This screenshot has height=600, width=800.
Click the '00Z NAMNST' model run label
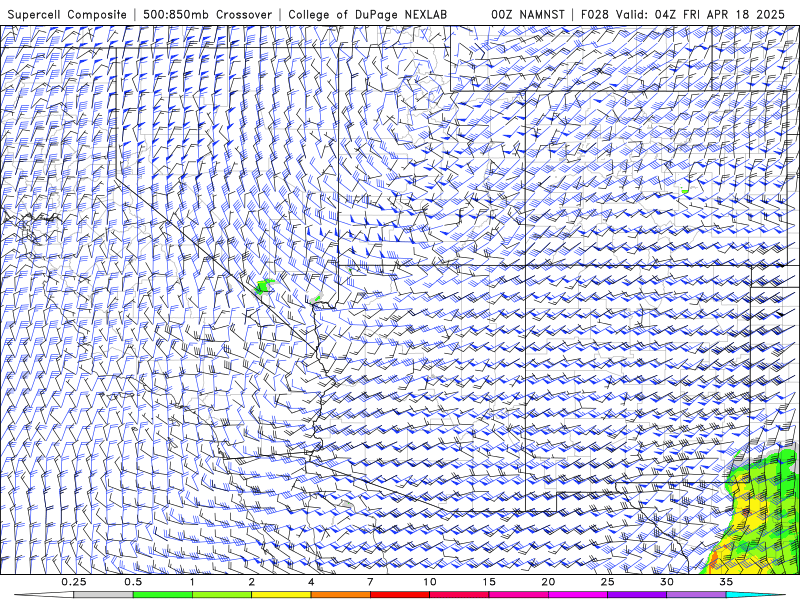[527, 14]
